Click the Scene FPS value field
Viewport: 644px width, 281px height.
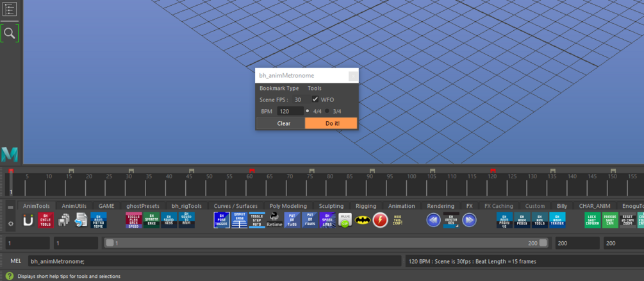301,99
